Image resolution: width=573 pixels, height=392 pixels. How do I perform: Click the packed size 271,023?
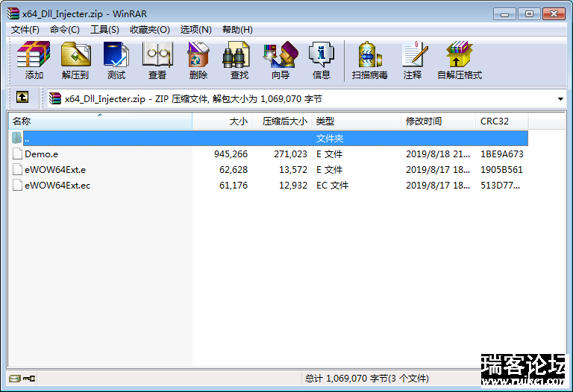click(290, 154)
